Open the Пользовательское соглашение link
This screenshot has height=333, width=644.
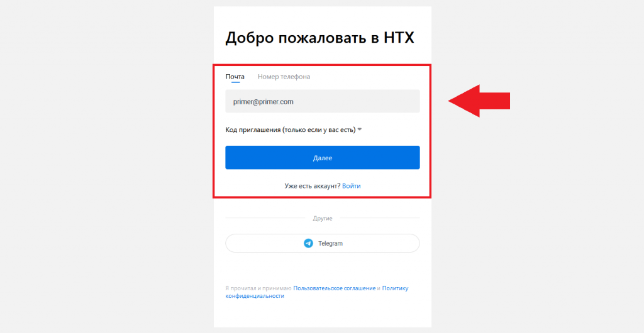pos(335,288)
